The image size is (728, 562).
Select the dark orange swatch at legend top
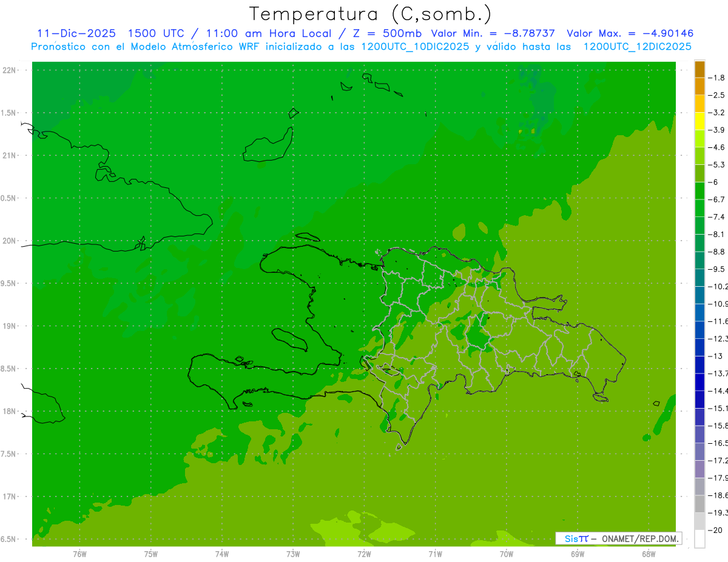coord(699,69)
